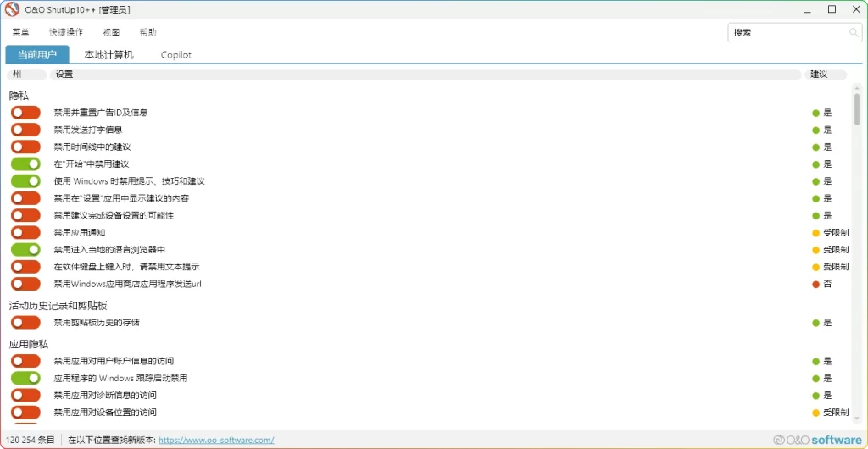This screenshot has height=449, width=868.
Task: Click the scrollbar up arrow
Action: point(857,88)
